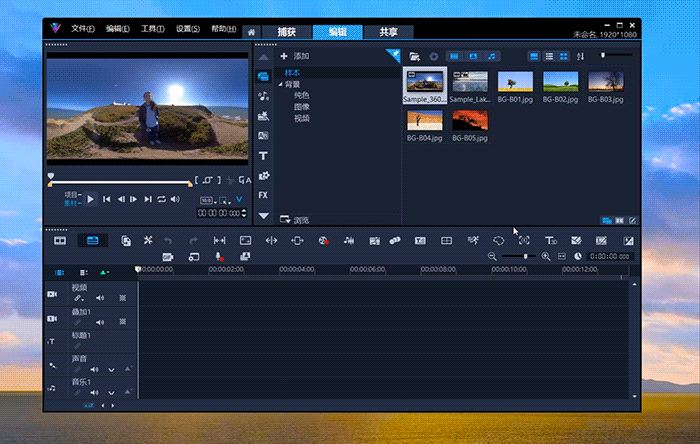The width and height of the screenshot is (700, 444).
Task: Open the FX filter library panel
Action: tap(263, 195)
